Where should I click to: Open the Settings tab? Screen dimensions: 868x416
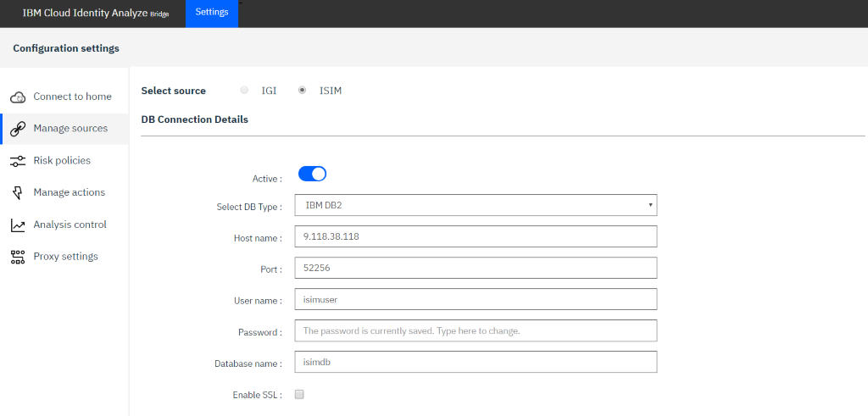pos(212,14)
